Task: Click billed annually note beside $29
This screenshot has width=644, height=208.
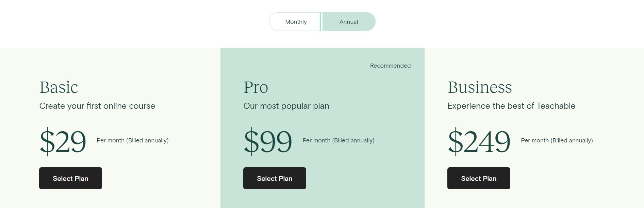Action: pos(133,140)
